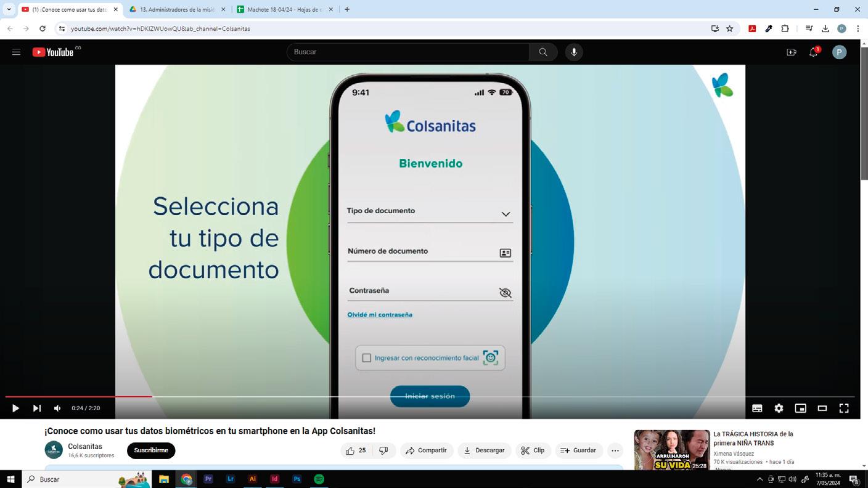868x488 pixels.
Task: Open video player settings gear
Action: pyautogui.click(x=779, y=408)
